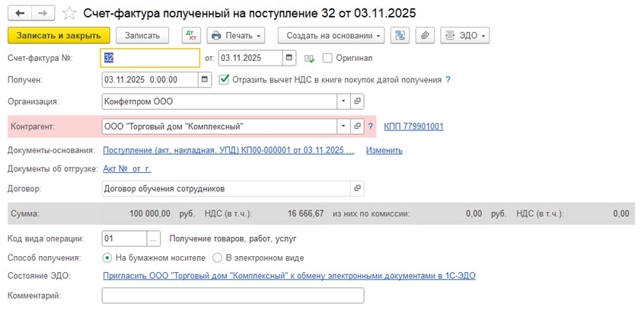This screenshot has height=317, width=644.
Task: Expand the Организация dropdown list
Action: point(343,101)
